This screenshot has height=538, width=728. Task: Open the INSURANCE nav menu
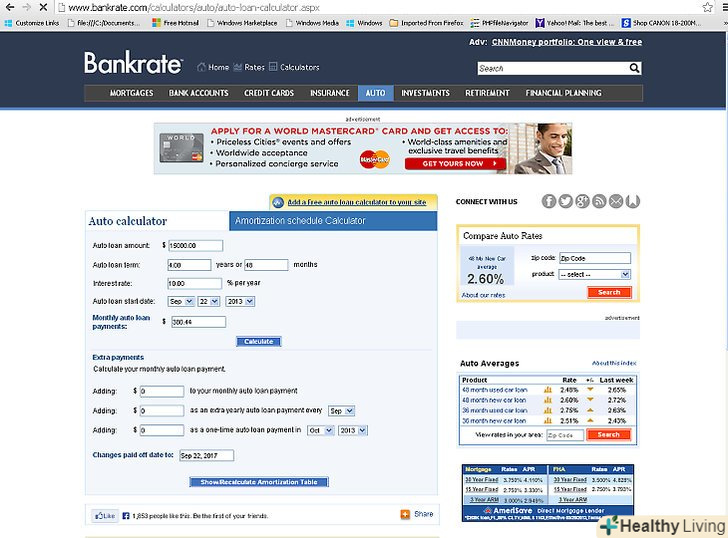[330, 93]
